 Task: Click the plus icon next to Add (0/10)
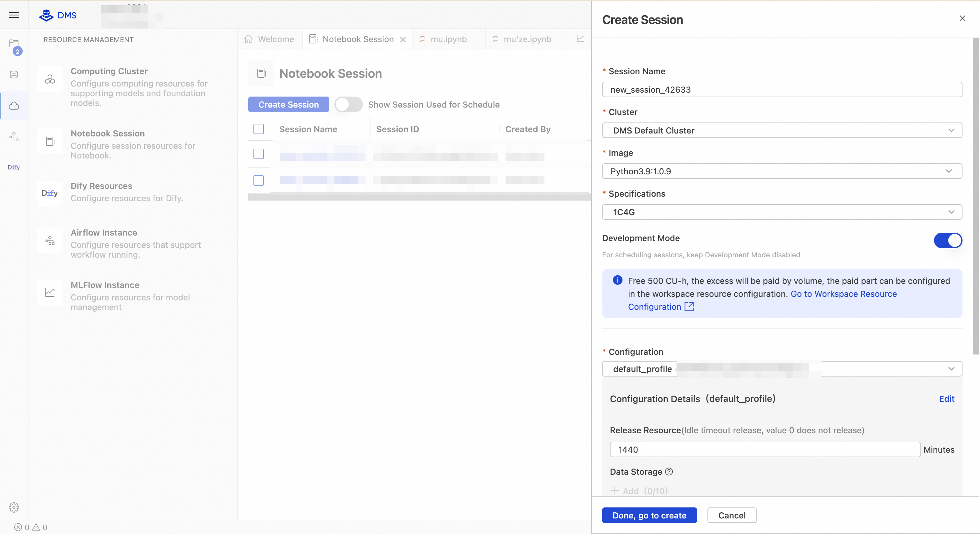[614, 491]
